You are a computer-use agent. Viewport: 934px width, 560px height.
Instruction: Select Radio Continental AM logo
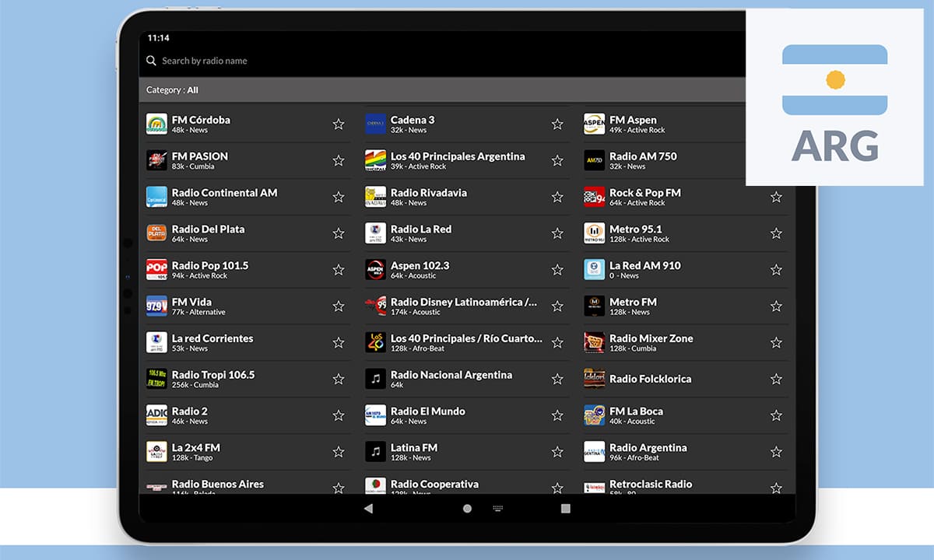click(x=156, y=197)
